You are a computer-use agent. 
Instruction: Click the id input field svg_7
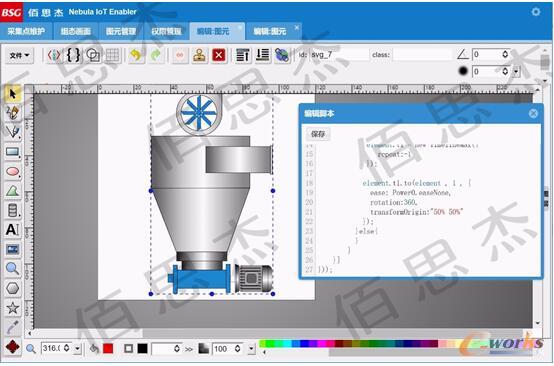(x=340, y=55)
